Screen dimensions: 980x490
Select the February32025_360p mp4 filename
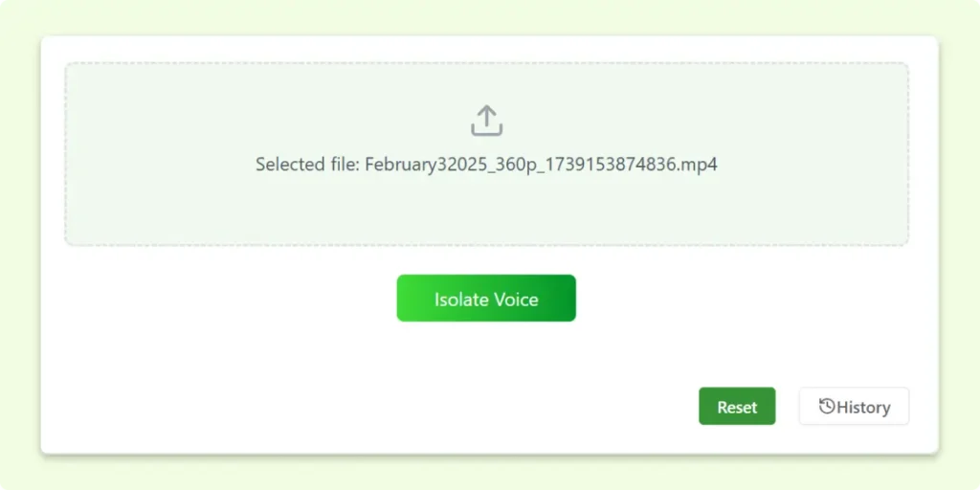click(541, 165)
